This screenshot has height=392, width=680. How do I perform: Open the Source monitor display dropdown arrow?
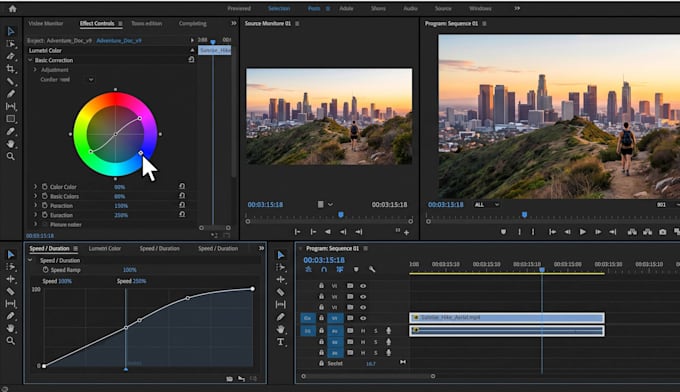tap(330, 204)
